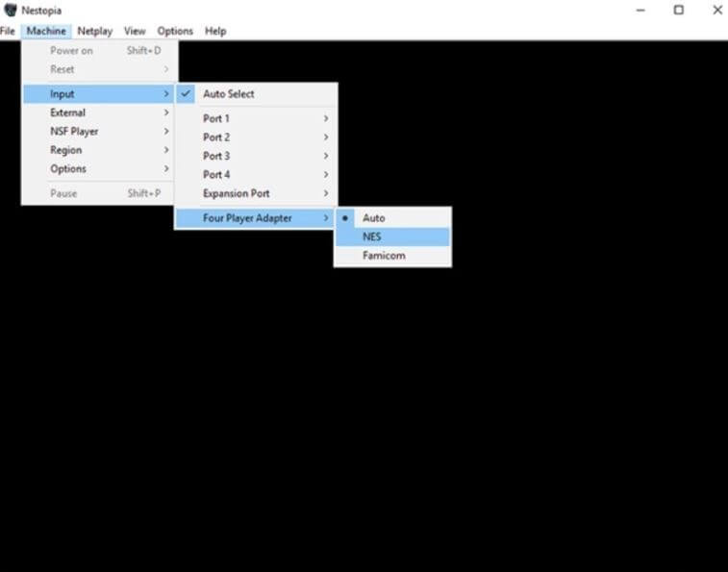This screenshot has height=572, width=728.
Task: Expand the NSF Player submenu
Action: pos(98,132)
